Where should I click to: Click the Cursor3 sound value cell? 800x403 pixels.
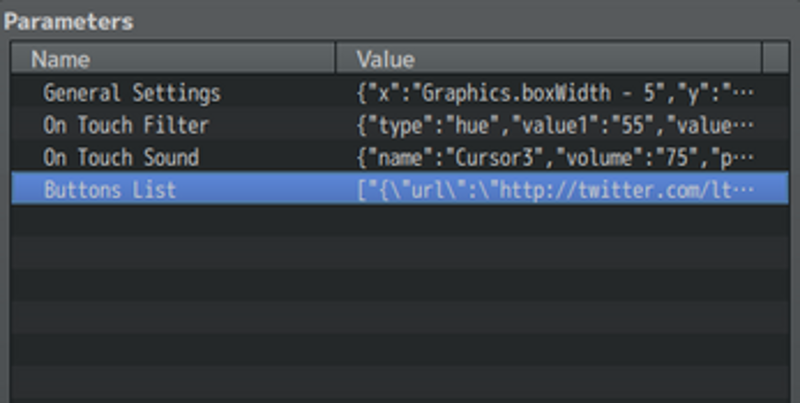555,157
